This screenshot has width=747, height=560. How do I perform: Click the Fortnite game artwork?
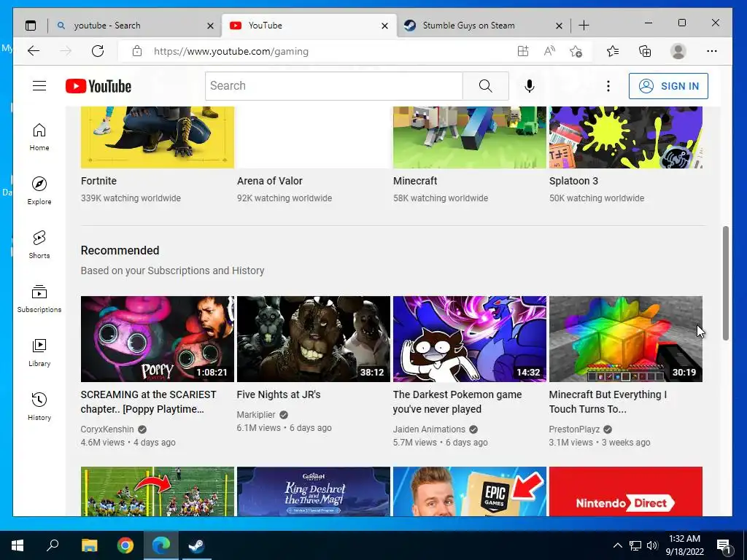coord(158,137)
